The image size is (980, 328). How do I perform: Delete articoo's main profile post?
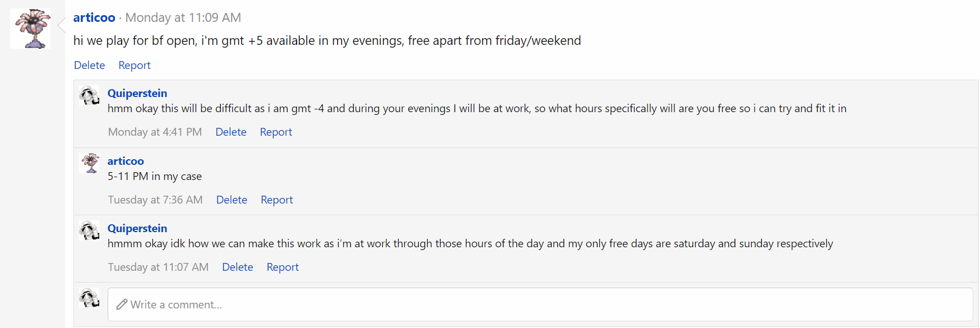(x=90, y=65)
